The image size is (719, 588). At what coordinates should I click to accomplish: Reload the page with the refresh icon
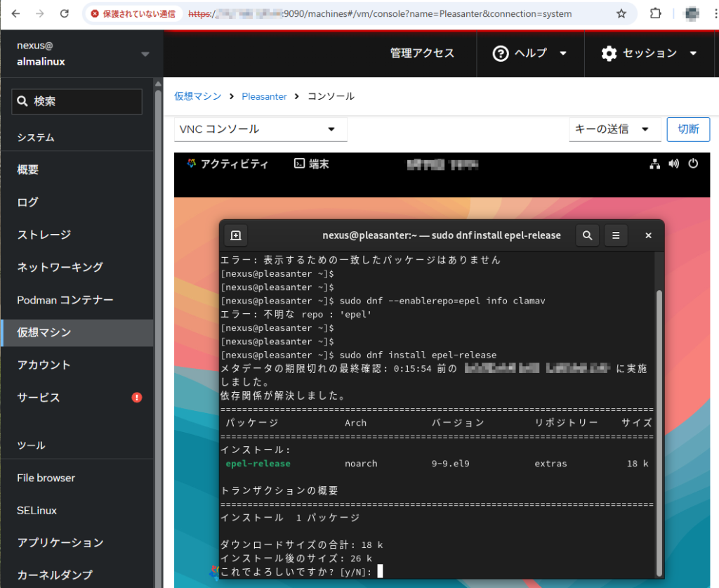pyautogui.click(x=65, y=13)
